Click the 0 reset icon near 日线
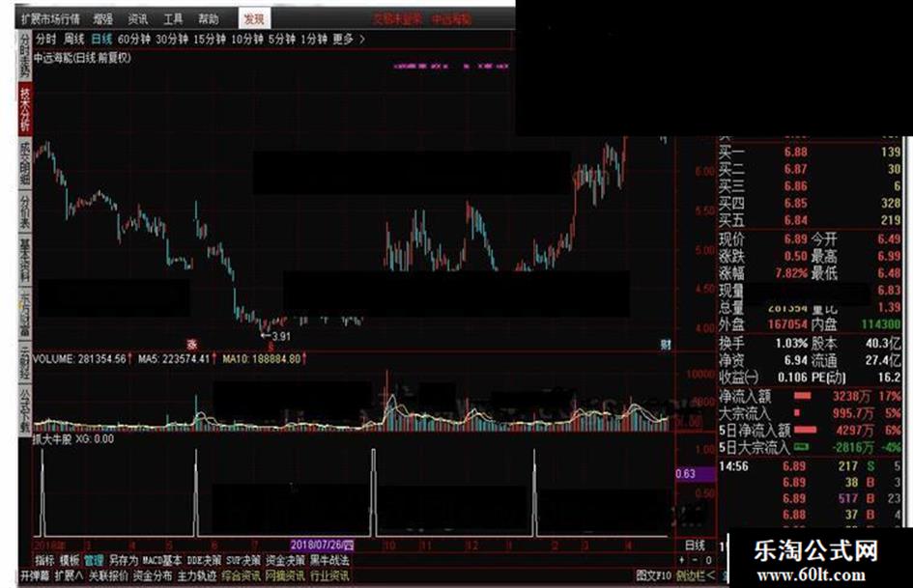Screen dimensions: 913x588 [x=708, y=560]
